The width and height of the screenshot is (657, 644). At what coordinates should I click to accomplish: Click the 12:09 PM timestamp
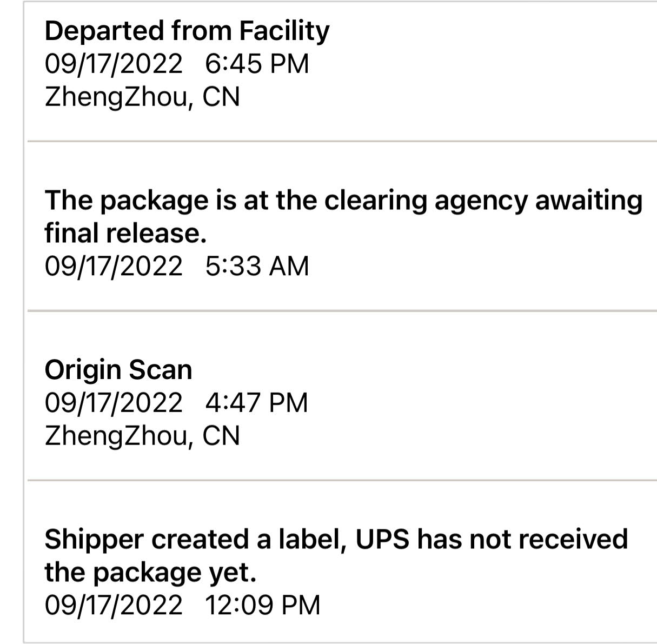[262, 605]
